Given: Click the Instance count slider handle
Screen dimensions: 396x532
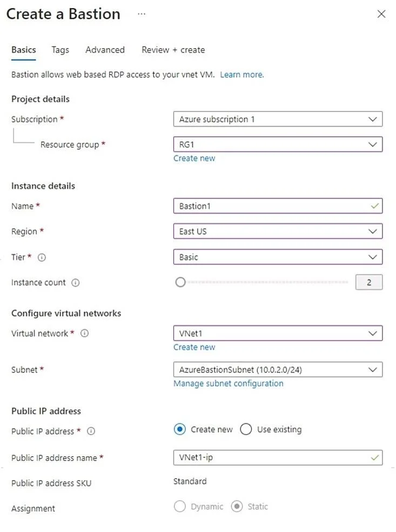Looking at the screenshot, I should coord(180,282).
